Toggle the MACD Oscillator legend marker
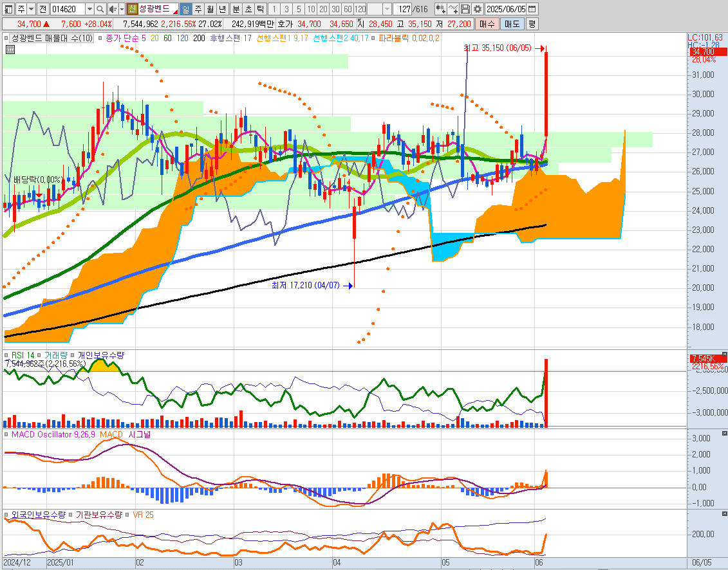This screenshot has height=570, width=728. (x=6, y=434)
